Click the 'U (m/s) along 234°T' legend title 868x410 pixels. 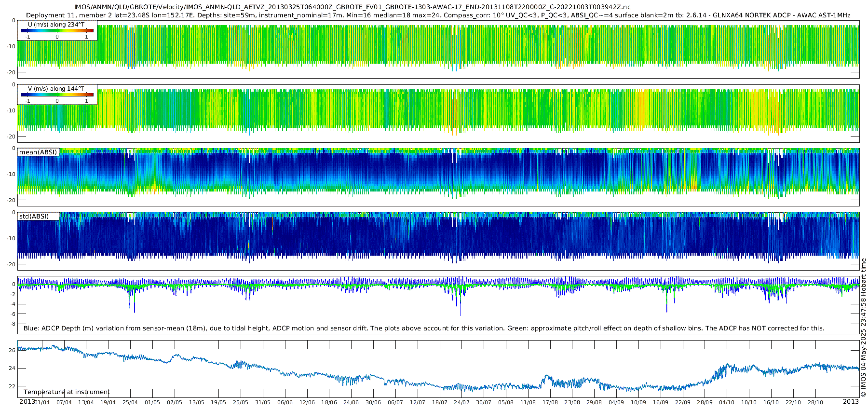tap(57, 24)
